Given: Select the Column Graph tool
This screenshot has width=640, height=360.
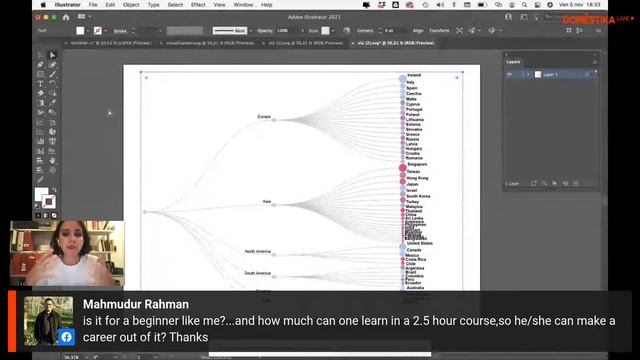Looking at the screenshot, I should coord(40,141).
